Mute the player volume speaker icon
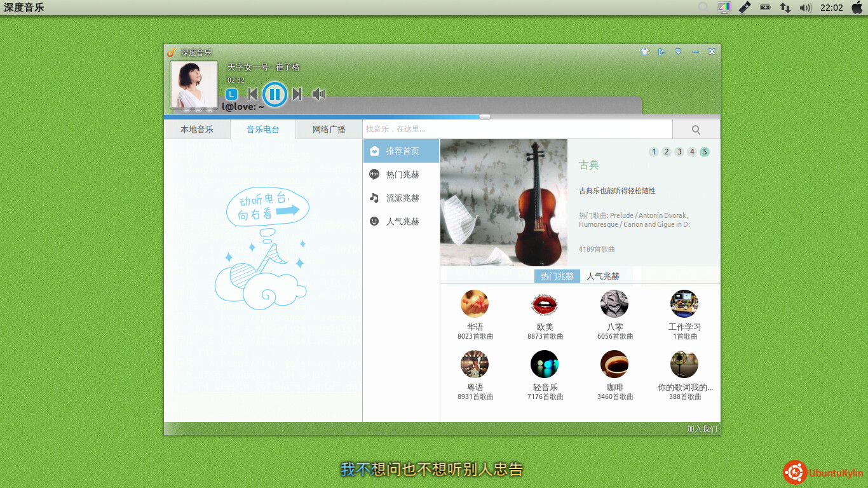Viewport: 868px width, 488px height. coord(318,95)
